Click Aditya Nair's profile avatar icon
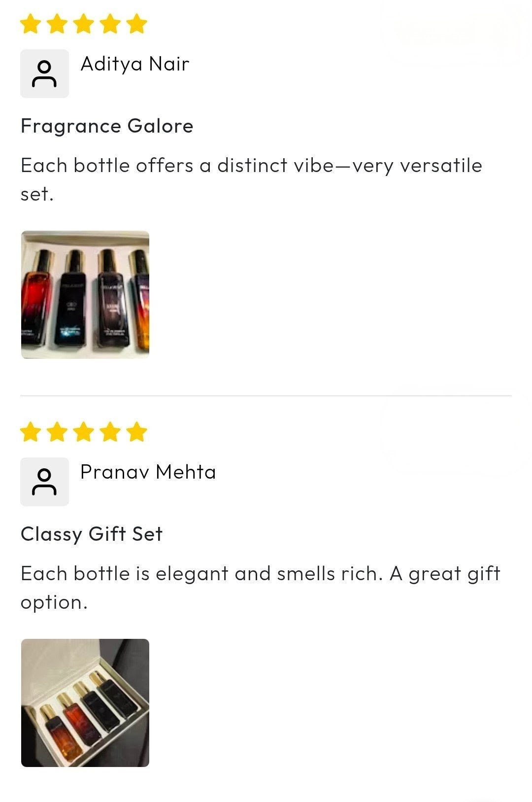The width and height of the screenshot is (532, 802). pyautogui.click(x=44, y=73)
